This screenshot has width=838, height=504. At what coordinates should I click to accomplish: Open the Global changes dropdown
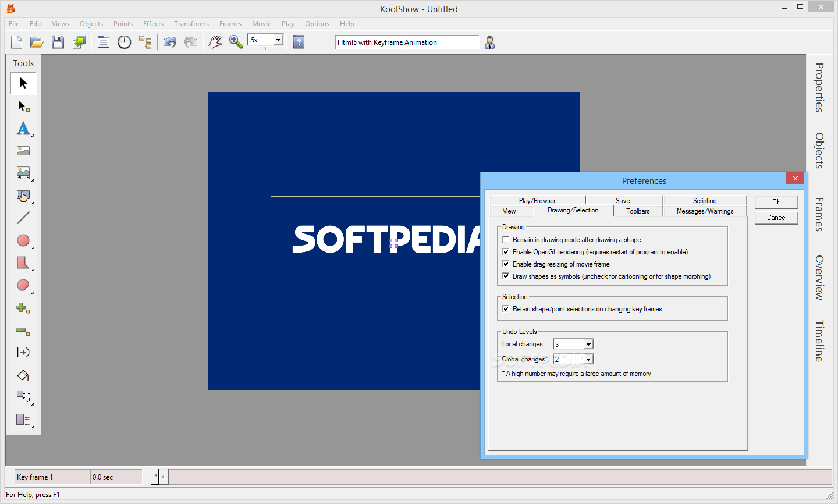tap(588, 359)
